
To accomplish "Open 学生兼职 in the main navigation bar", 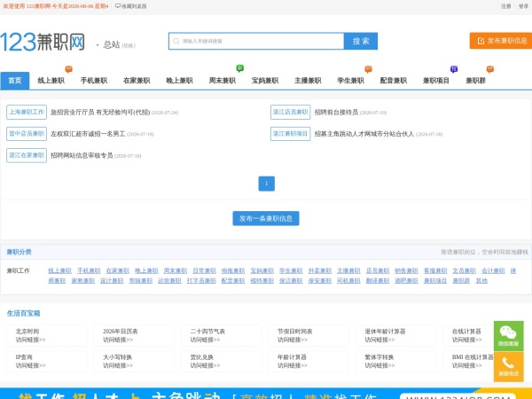I will point(350,81).
